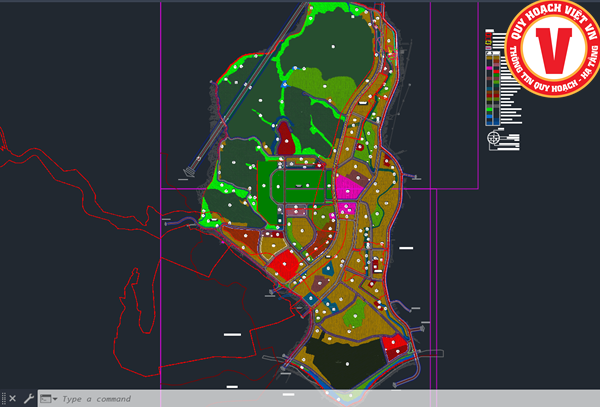Pick the bright green swatch in the legend

click(x=489, y=110)
